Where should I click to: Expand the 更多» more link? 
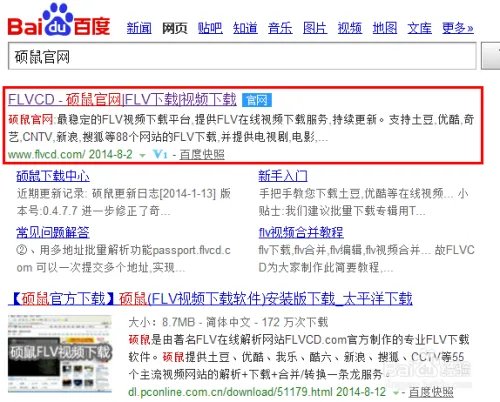tap(458, 28)
